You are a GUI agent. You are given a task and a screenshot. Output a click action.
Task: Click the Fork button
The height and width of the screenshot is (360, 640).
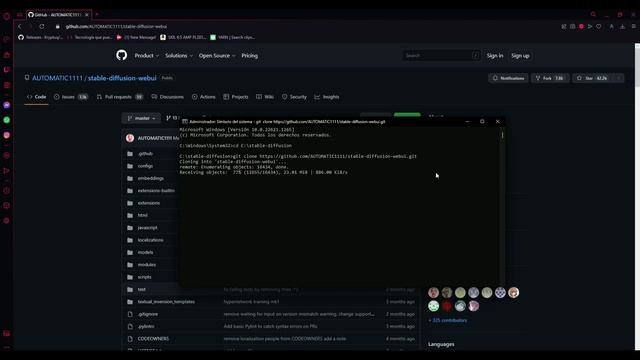550,78
